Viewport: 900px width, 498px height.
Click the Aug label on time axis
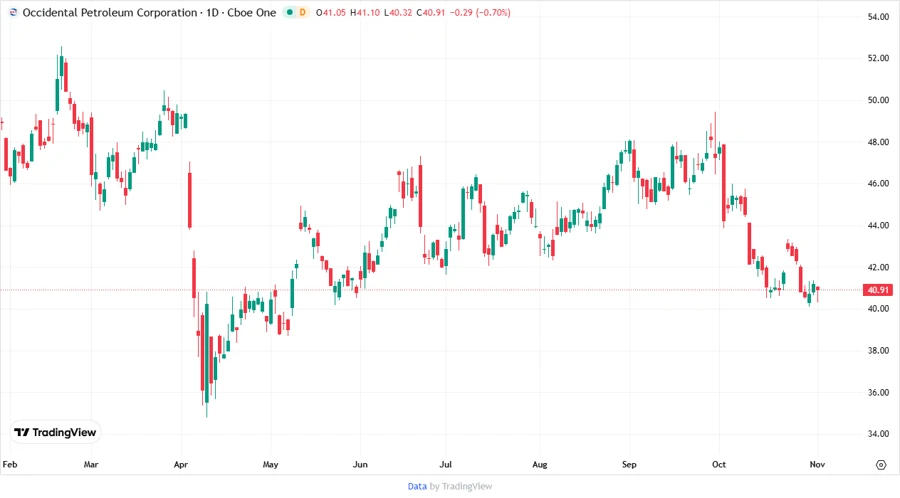pyautogui.click(x=540, y=464)
